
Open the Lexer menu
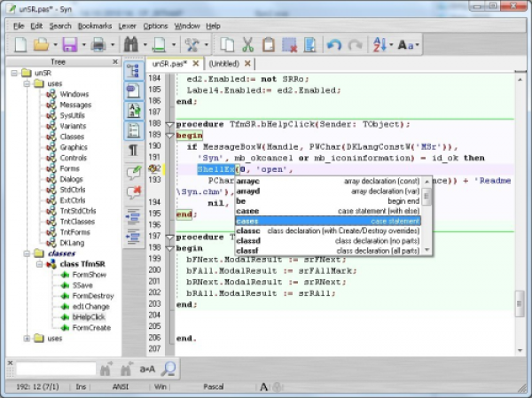pos(128,26)
